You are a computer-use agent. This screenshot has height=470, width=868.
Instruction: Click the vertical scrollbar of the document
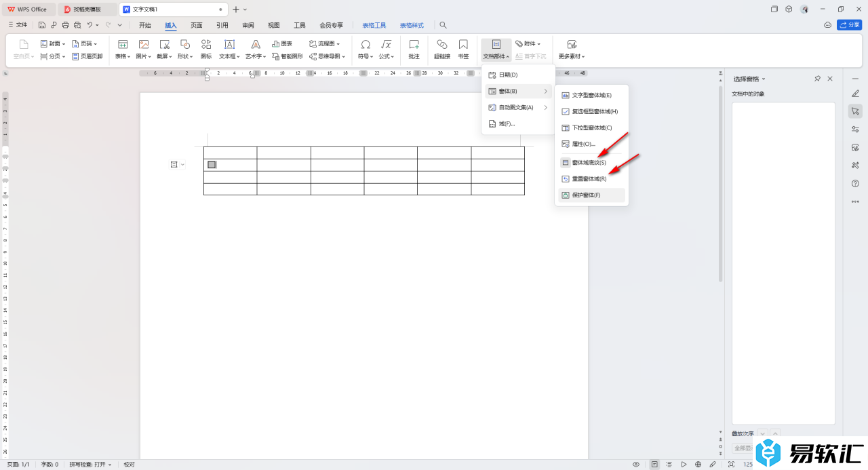[x=720, y=183]
